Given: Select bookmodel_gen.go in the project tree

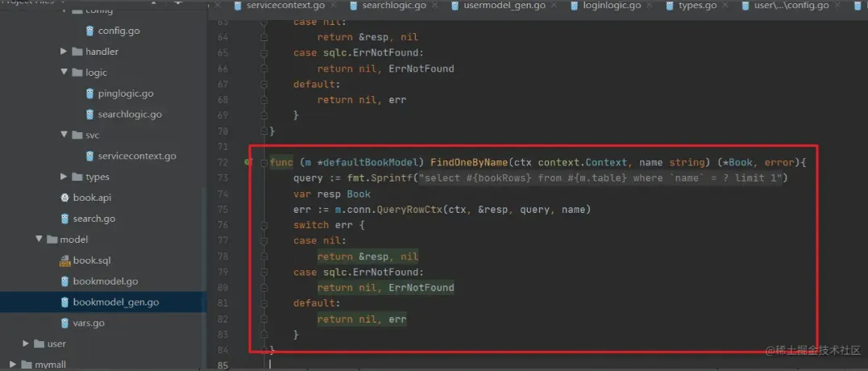Looking at the screenshot, I should coord(116,302).
